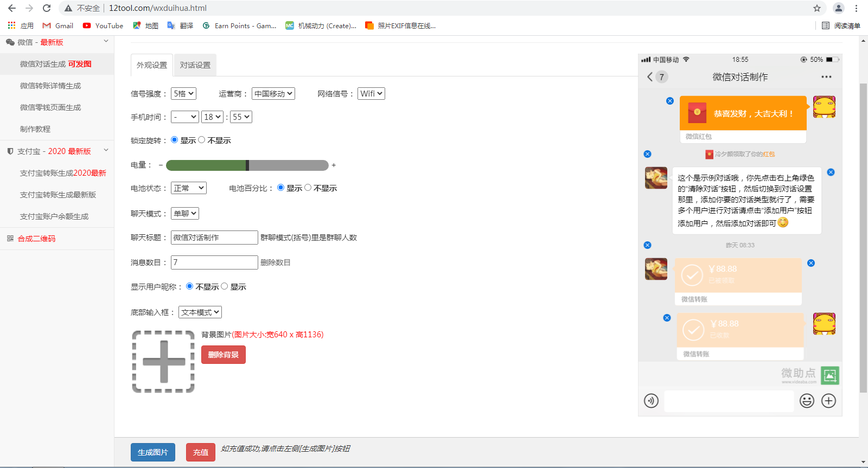Open Chrome's three-dot menu

coord(856,8)
